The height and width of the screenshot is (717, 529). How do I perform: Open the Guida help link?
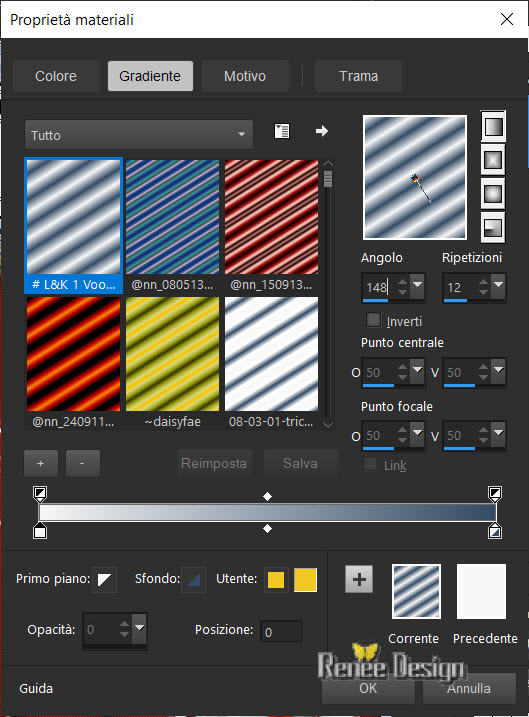(36, 688)
